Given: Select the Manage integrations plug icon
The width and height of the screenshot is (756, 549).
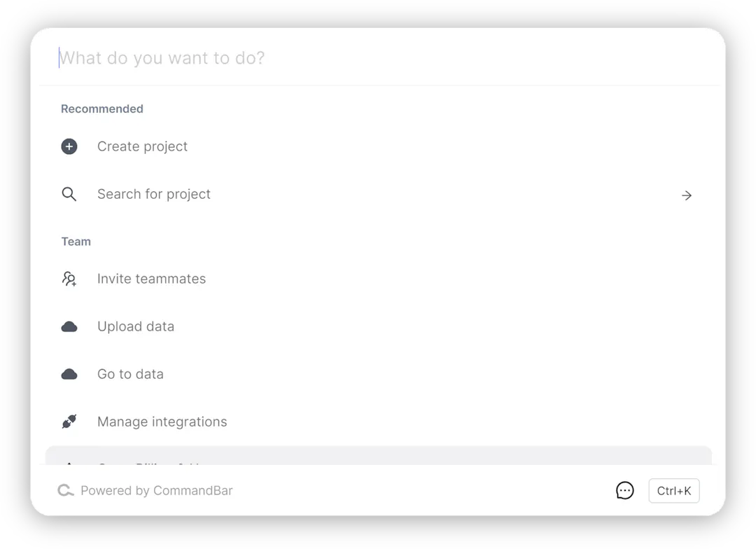Looking at the screenshot, I should [x=69, y=422].
